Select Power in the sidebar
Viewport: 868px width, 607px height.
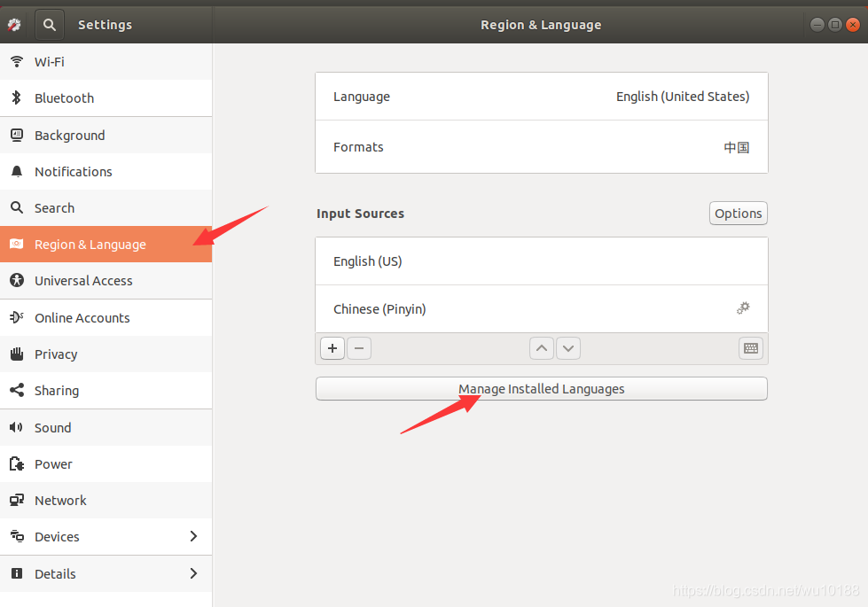(x=106, y=463)
